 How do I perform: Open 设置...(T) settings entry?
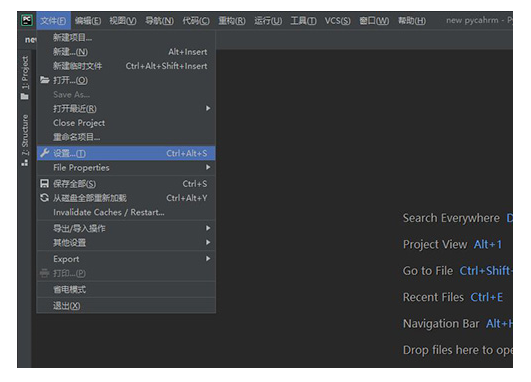tap(126, 153)
